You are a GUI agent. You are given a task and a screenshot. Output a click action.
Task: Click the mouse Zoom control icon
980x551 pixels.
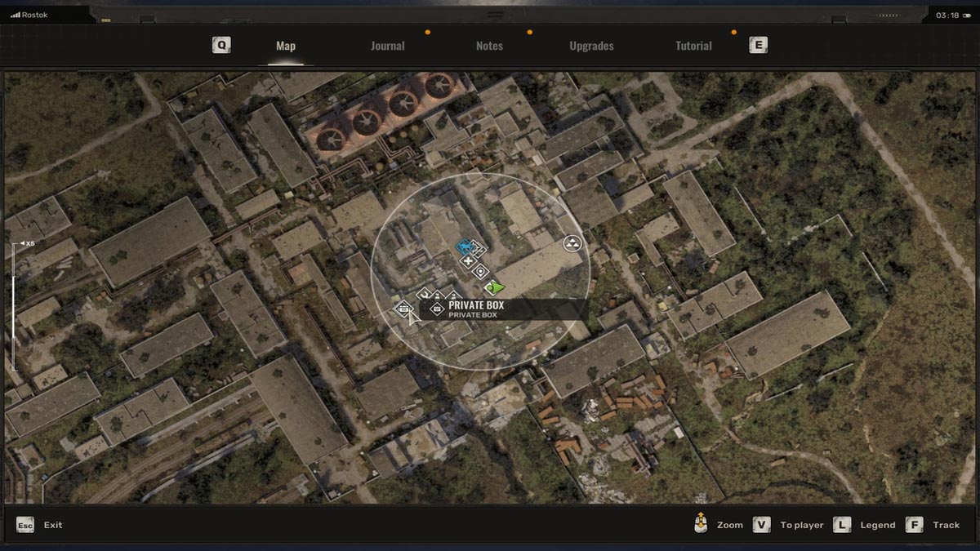pos(699,524)
